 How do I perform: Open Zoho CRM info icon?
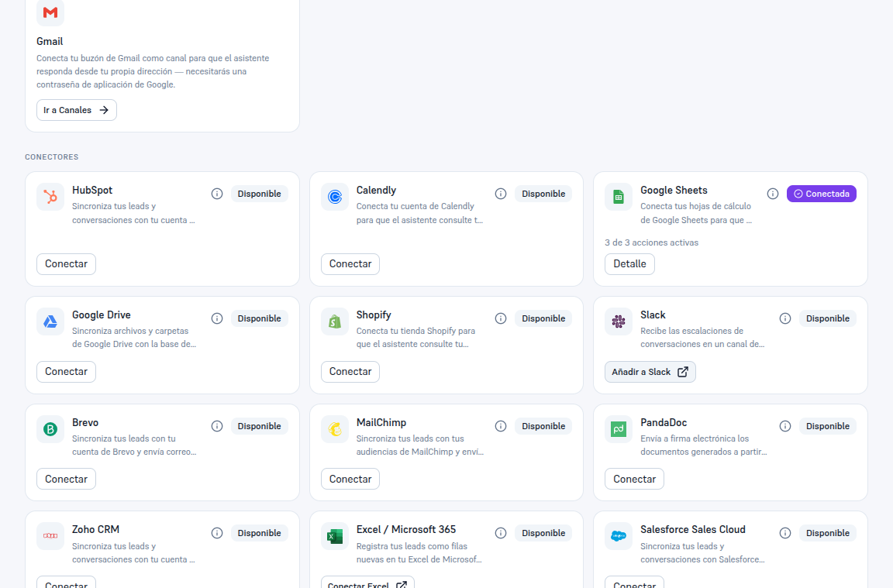point(217,533)
